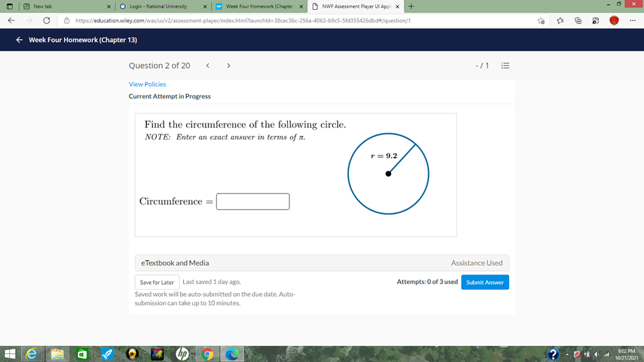Reload the page with refresh icon

[46, 20]
